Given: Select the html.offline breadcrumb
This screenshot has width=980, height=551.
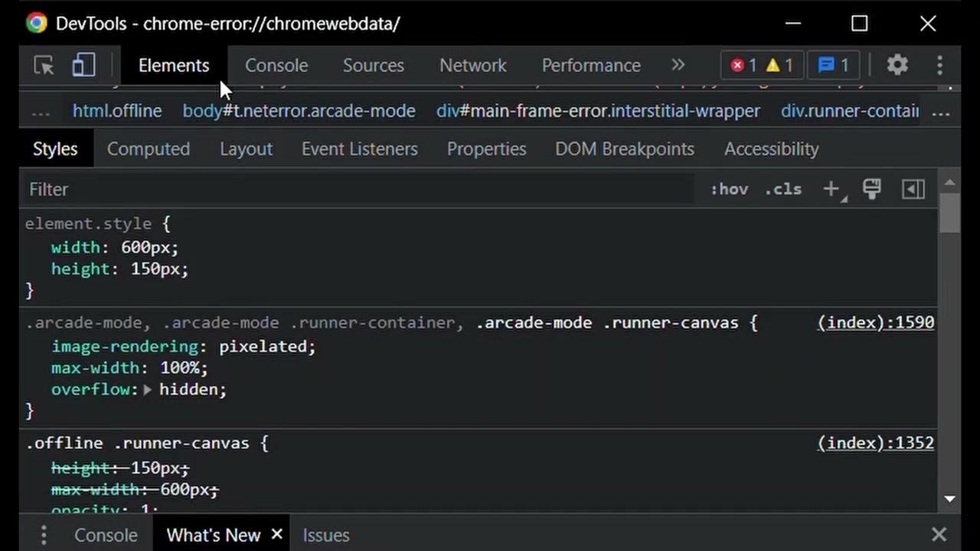Looking at the screenshot, I should [117, 112].
